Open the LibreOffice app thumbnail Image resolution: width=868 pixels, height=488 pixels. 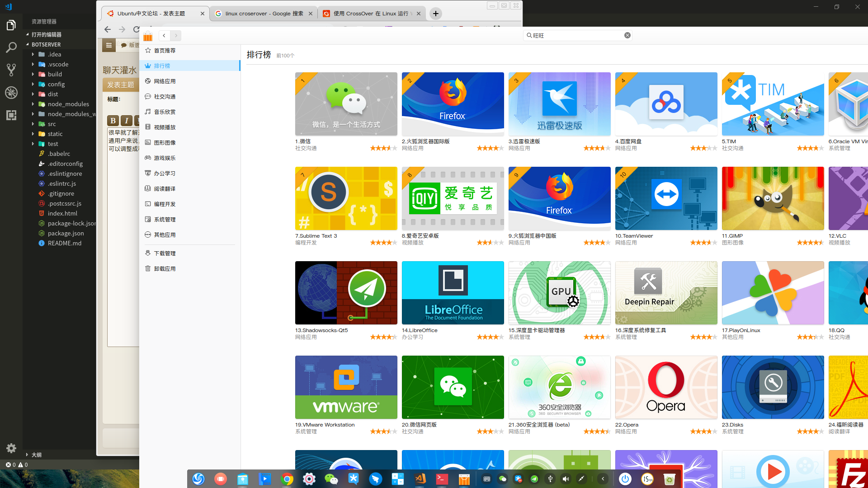coord(453,293)
